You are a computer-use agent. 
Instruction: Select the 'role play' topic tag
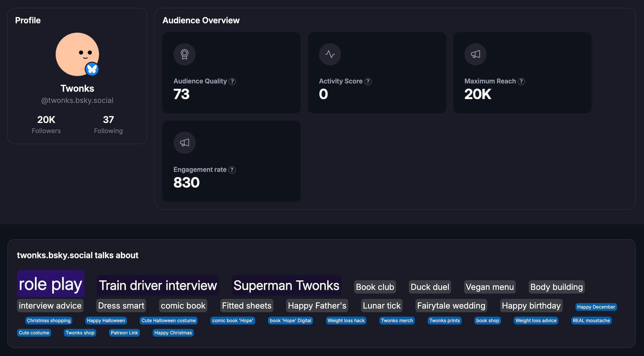coord(50,284)
